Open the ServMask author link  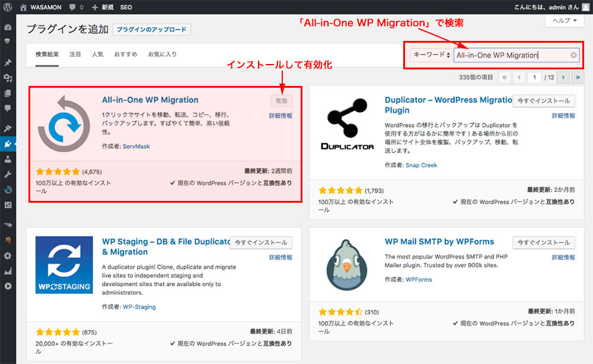(x=136, y=146)
